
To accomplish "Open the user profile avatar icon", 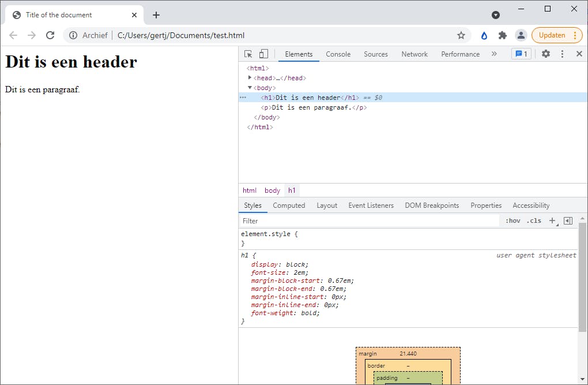I will tap(521, 35).
